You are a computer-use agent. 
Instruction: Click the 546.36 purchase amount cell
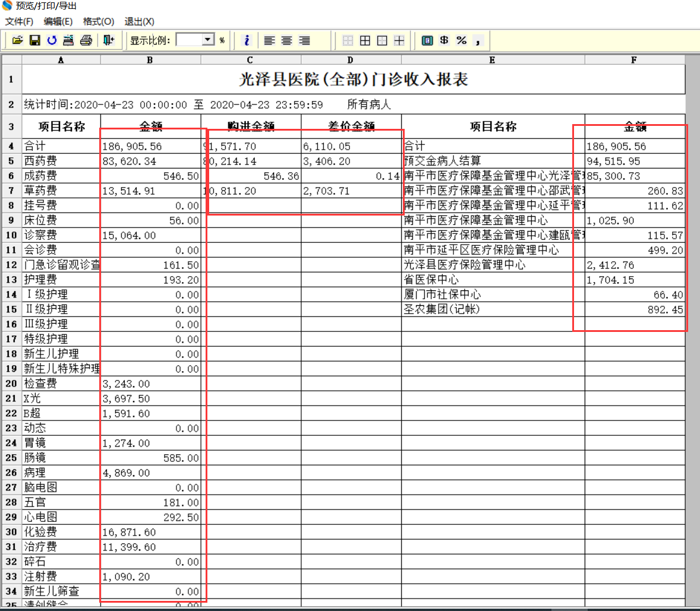(x=250, y=176)
